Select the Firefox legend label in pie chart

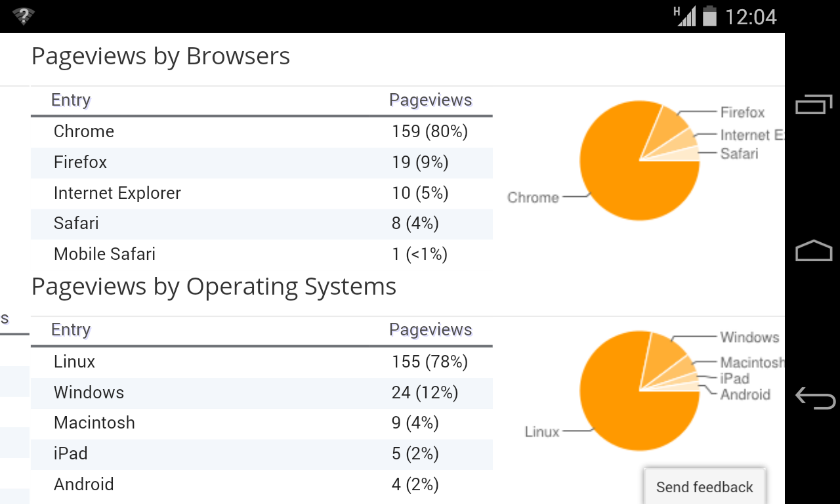(742, 113)
